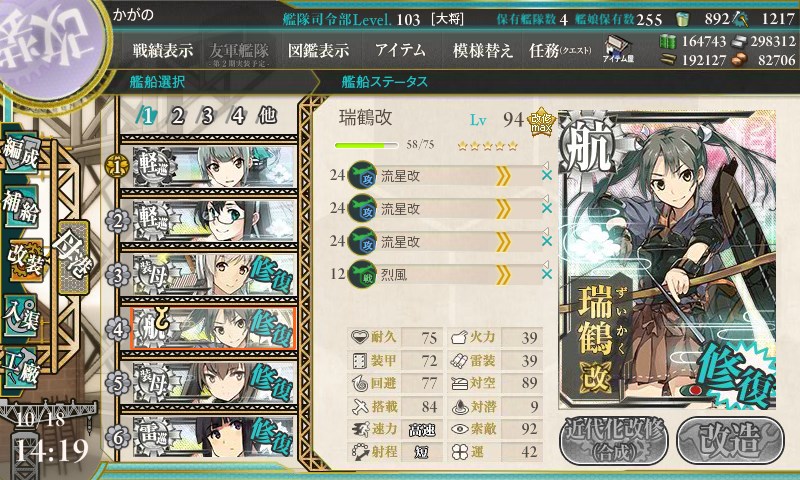
Task: Click the 母港 home port badge
Action: tap(74, 257)
